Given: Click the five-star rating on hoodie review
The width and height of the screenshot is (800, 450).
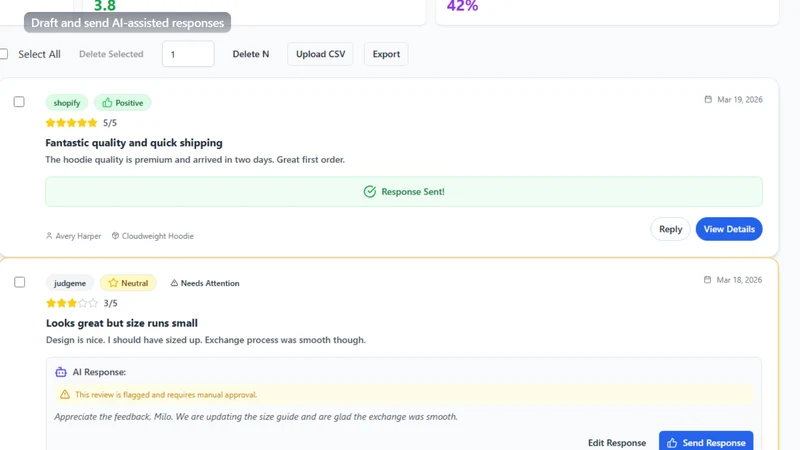Looking at the screenshot, I should [x=71, y=122].
